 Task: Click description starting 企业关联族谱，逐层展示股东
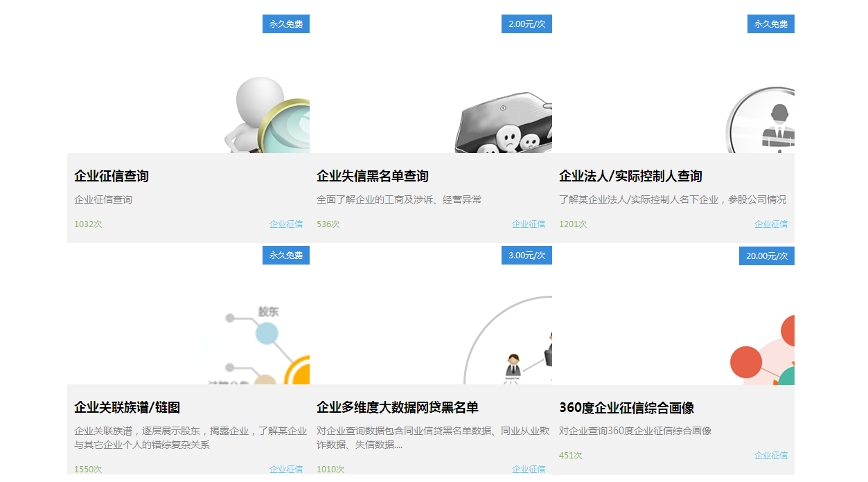click(x=191, y=438)
